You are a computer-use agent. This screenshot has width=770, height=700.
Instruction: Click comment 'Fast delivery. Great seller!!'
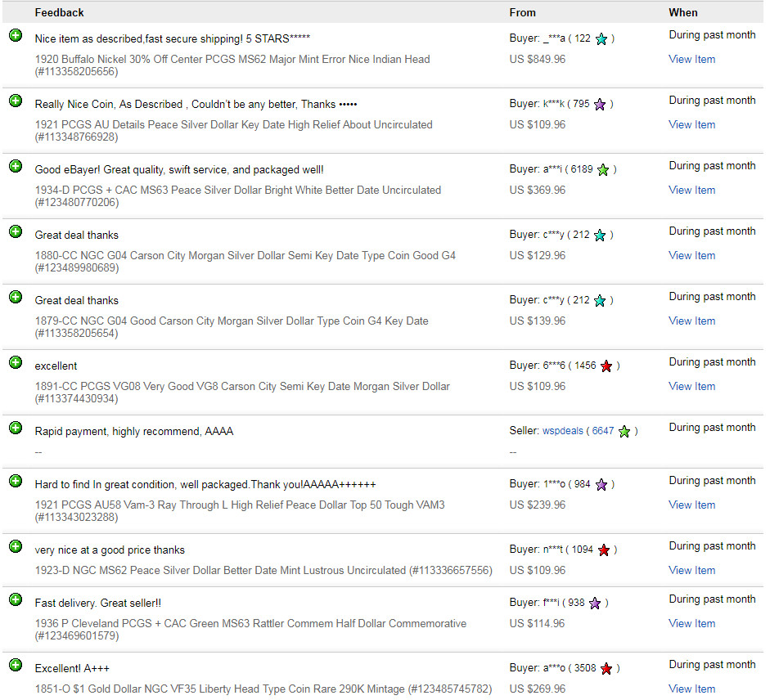(97, 603)
